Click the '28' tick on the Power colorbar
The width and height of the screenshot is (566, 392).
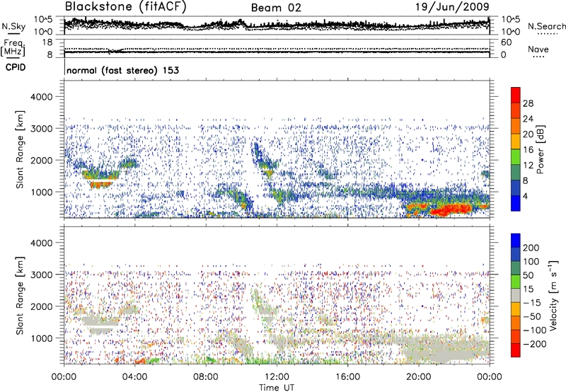[528, 103]
